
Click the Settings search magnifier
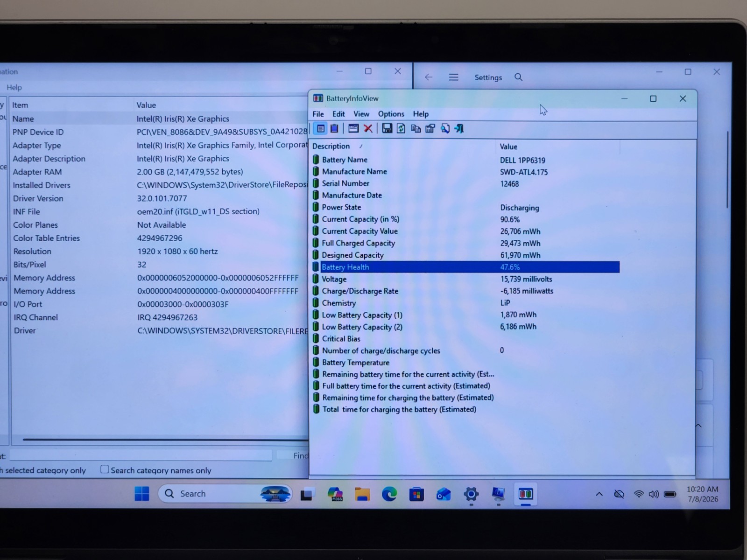pos(518,77)
